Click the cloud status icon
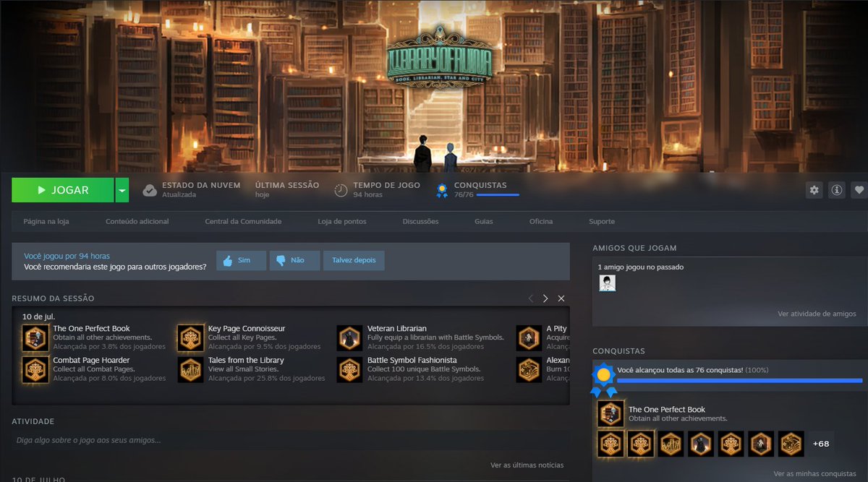 (x=150, y=190)
